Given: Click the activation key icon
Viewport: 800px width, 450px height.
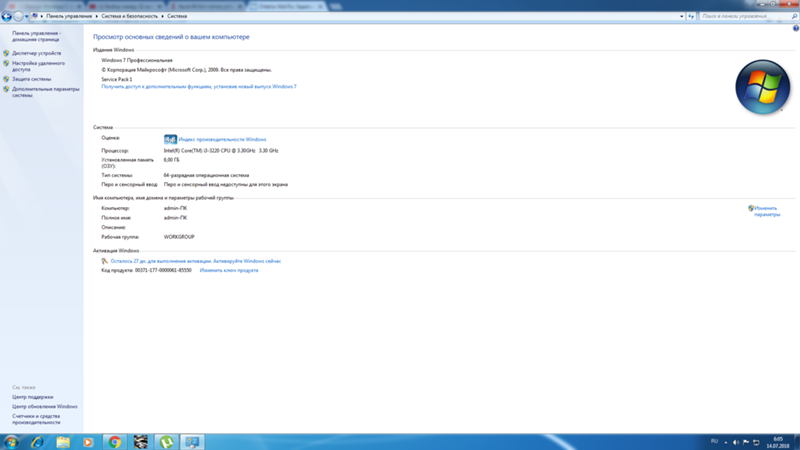Looking at the screenshot, I should coord(105,261).
